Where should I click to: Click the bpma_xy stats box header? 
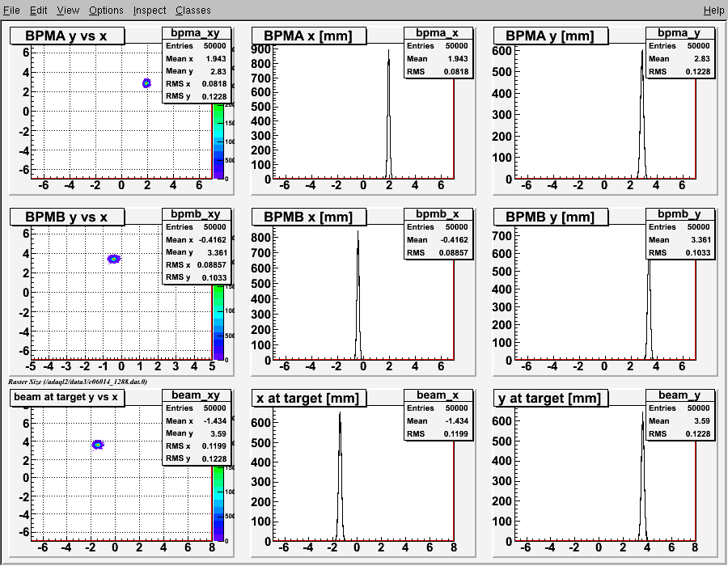click(196, 33)
